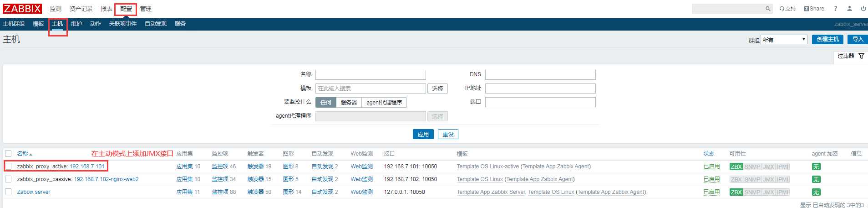This screenshot has width=868, height=208.
Task: Open the 群组 dropdown set to 所有
Action: (x=784, y=40)
